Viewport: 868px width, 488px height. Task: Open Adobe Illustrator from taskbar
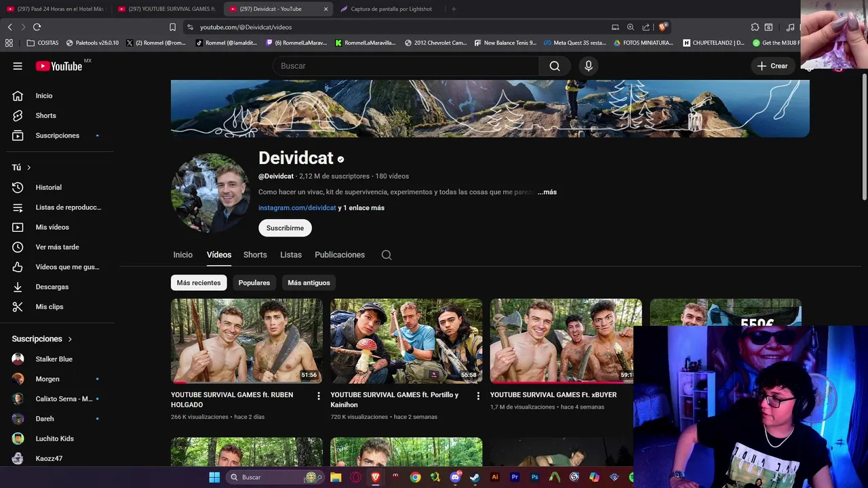[x=495, y=477]
